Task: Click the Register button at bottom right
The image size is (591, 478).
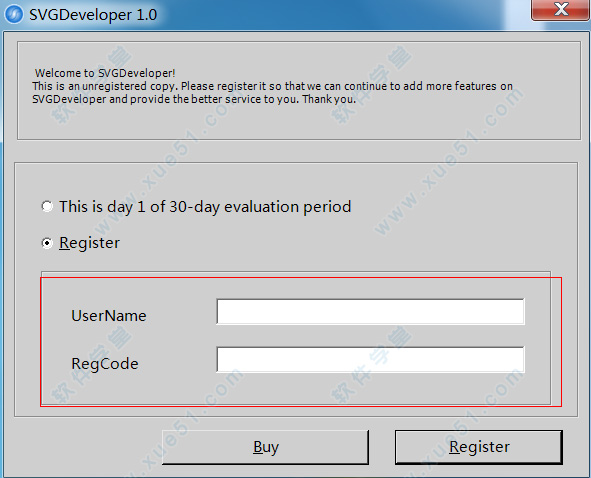Action: coord(479,447)
